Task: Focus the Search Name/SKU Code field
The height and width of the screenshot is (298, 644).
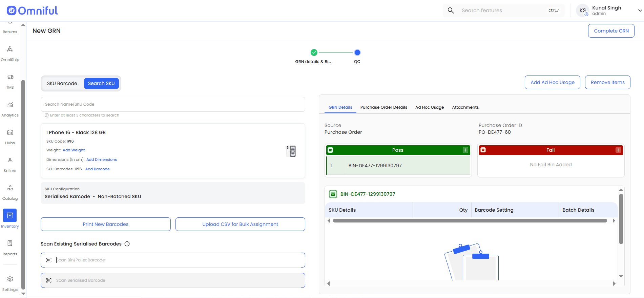Action: [173, 104]
